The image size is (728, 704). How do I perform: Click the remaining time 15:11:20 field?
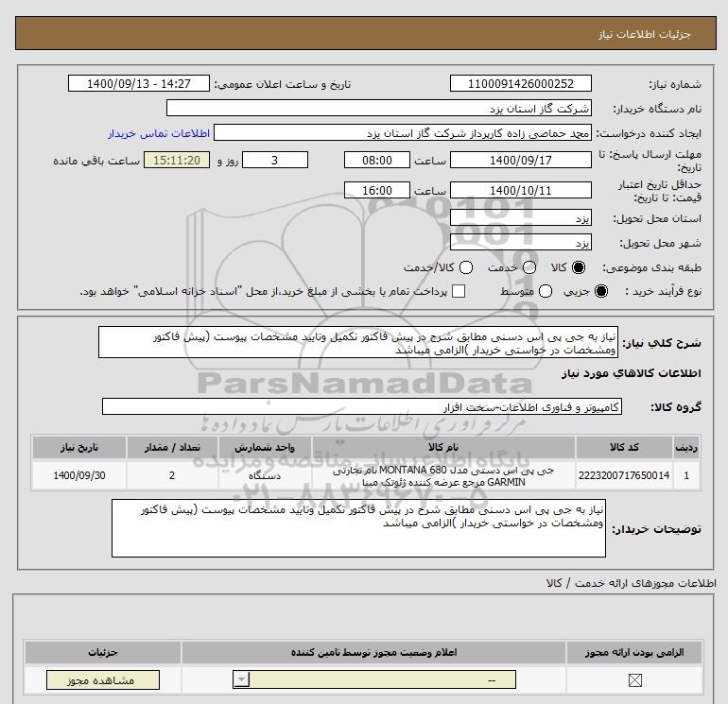177,160
